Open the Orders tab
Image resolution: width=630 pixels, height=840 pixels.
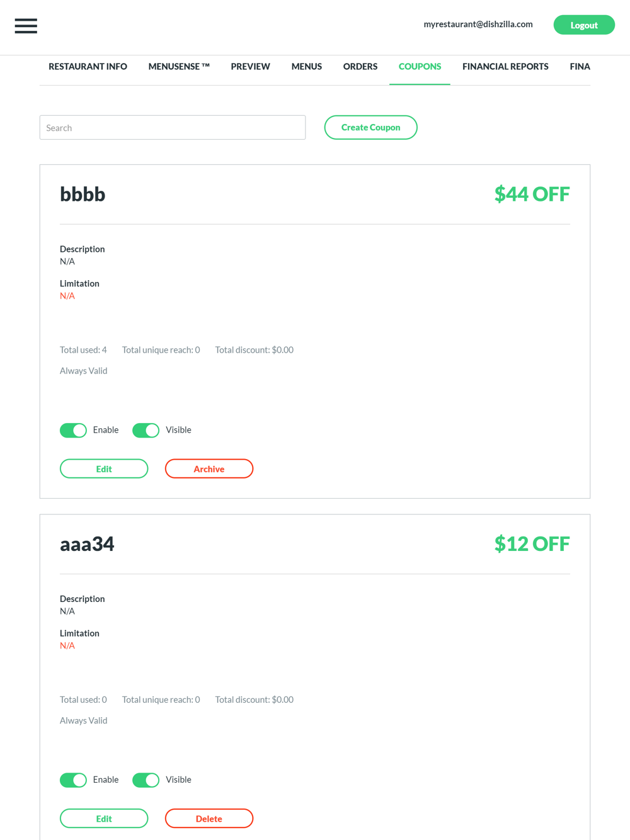[360, 67]
